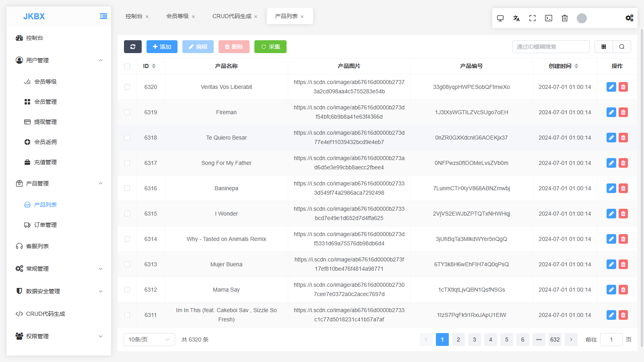Check the select-all checkbox in the table header
Image resolution: width=644 pixels, height=362 pixels.
pos(127,66)
